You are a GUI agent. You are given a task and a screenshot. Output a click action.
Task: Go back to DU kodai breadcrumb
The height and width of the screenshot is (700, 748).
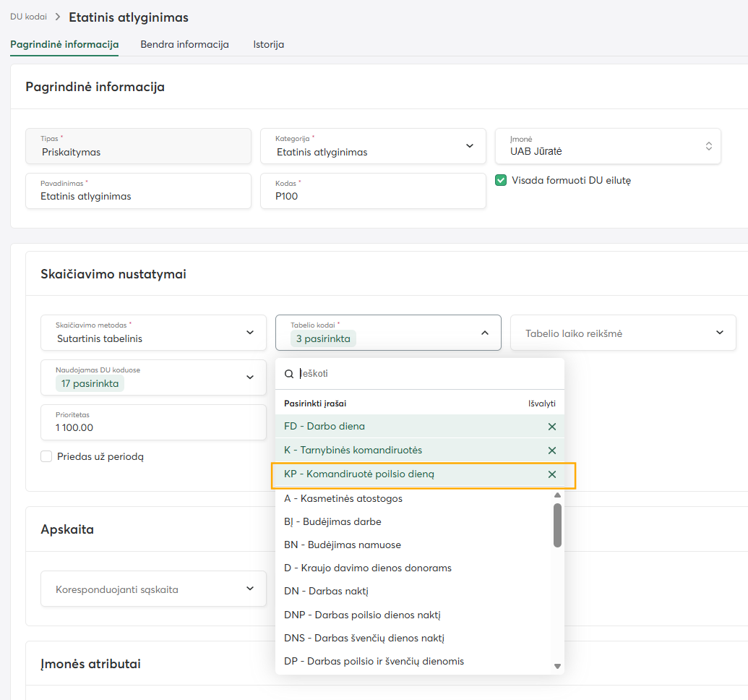click(x=29, y=17)
